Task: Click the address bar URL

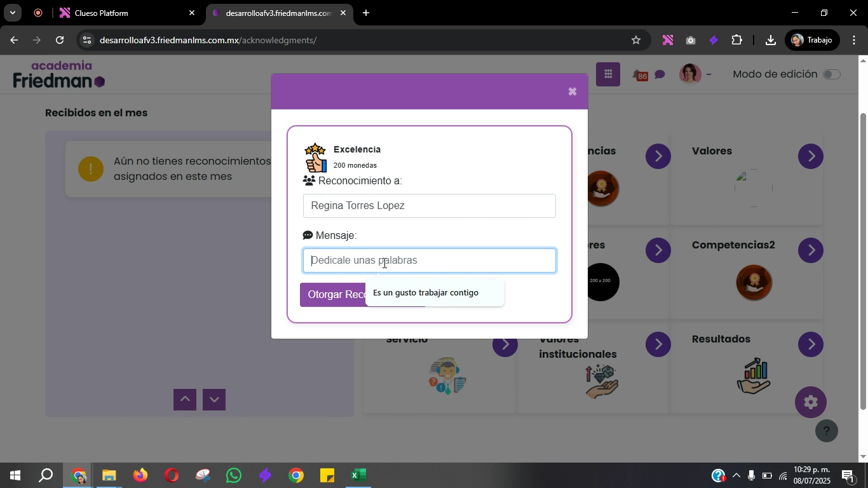Action: [x=208, y=40]
